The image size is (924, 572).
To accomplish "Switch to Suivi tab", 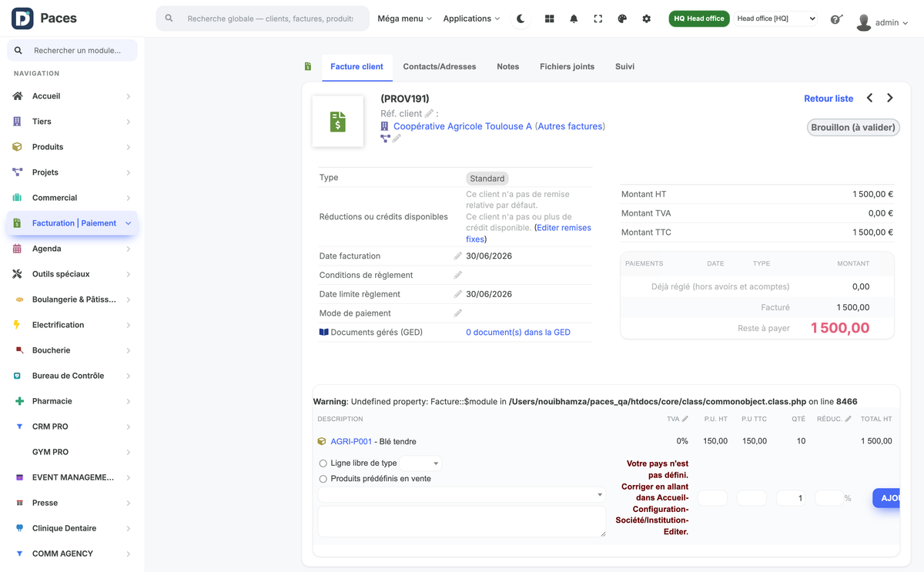I will [x=625, y=67].
